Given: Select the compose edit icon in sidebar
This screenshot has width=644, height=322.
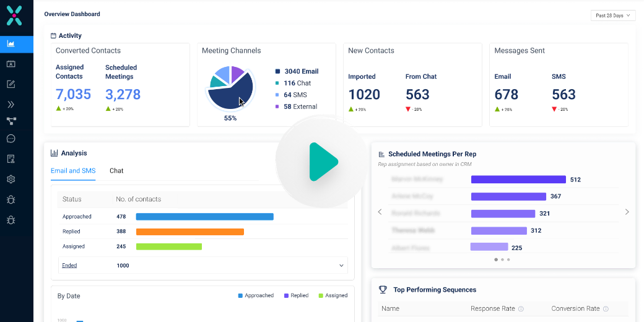Looking at the screenshot, I should pos(11,85).
